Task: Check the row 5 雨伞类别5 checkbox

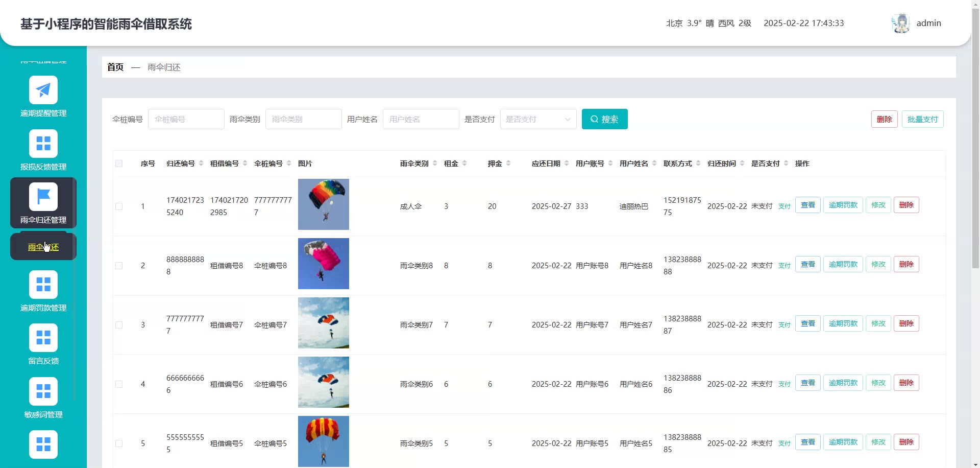Action: pyautogui.click(x=119, y=443)
